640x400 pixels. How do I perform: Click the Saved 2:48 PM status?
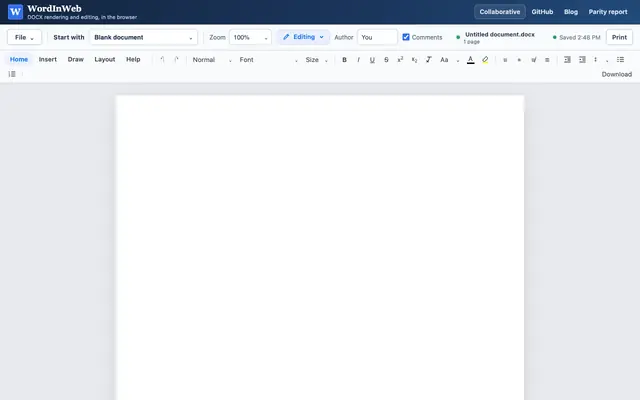click(x=576, y=37)
